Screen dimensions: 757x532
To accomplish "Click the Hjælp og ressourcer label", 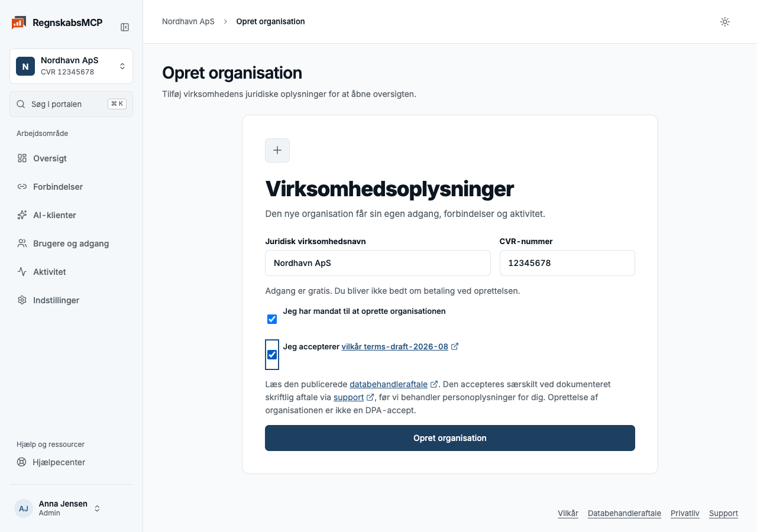I will coord(50,445).
